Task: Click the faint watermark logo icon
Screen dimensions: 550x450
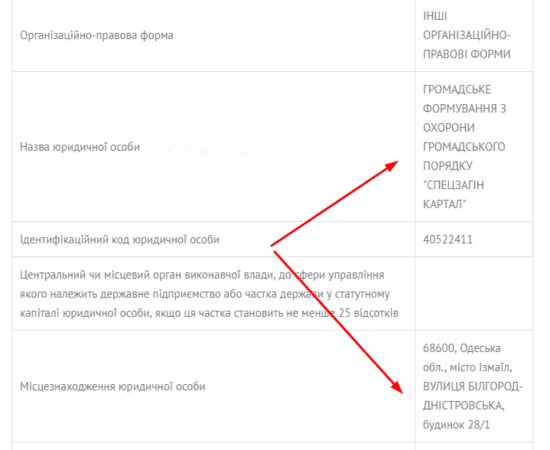Action: (x=169, y=152)
